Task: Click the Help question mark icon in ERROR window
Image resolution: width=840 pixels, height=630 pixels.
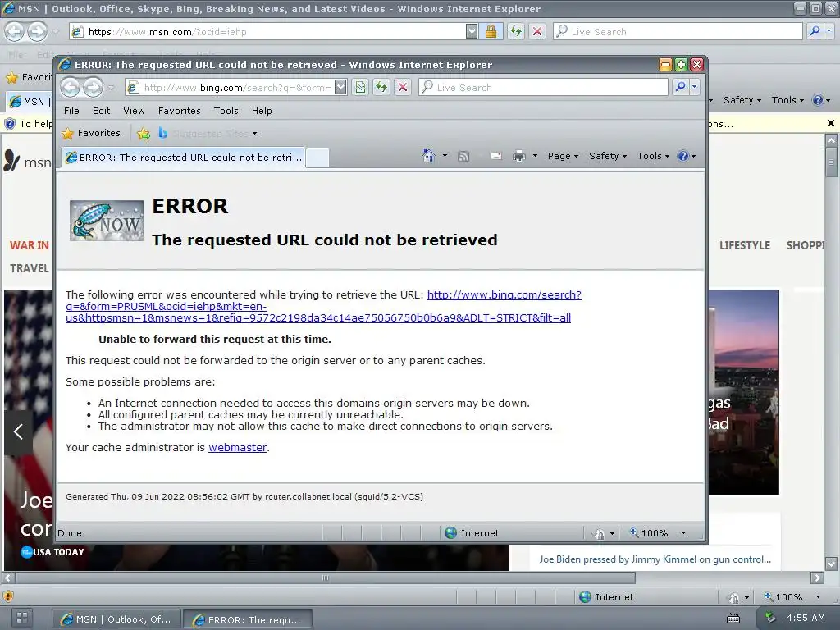Action: 683,156
